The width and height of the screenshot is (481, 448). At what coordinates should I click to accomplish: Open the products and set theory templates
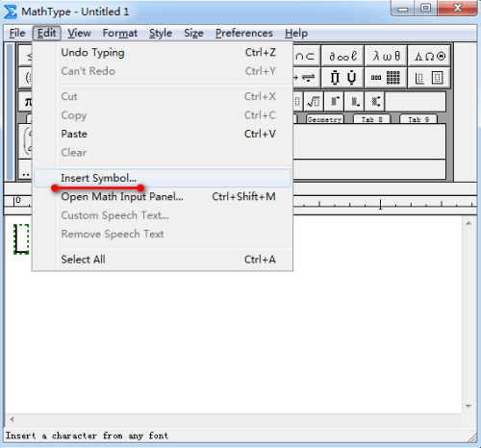pyautogui.click(x=342, y=78)
